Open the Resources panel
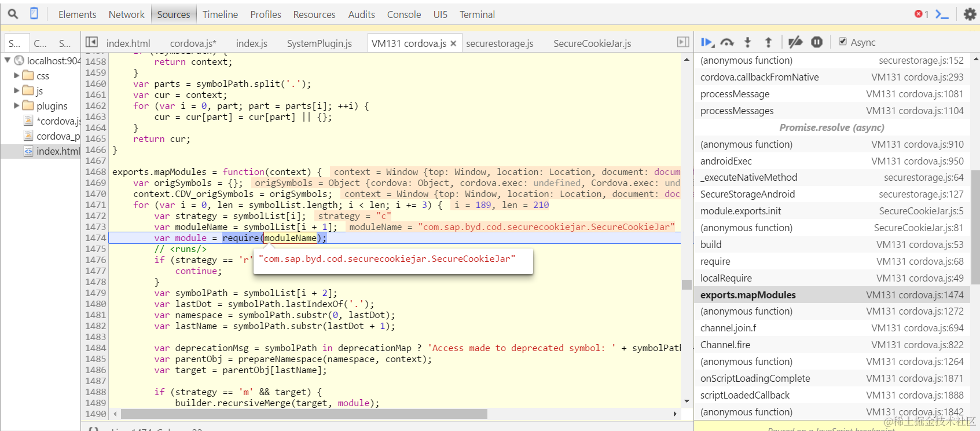Screen dimensions: 980x431 click(x=314, y=14)
